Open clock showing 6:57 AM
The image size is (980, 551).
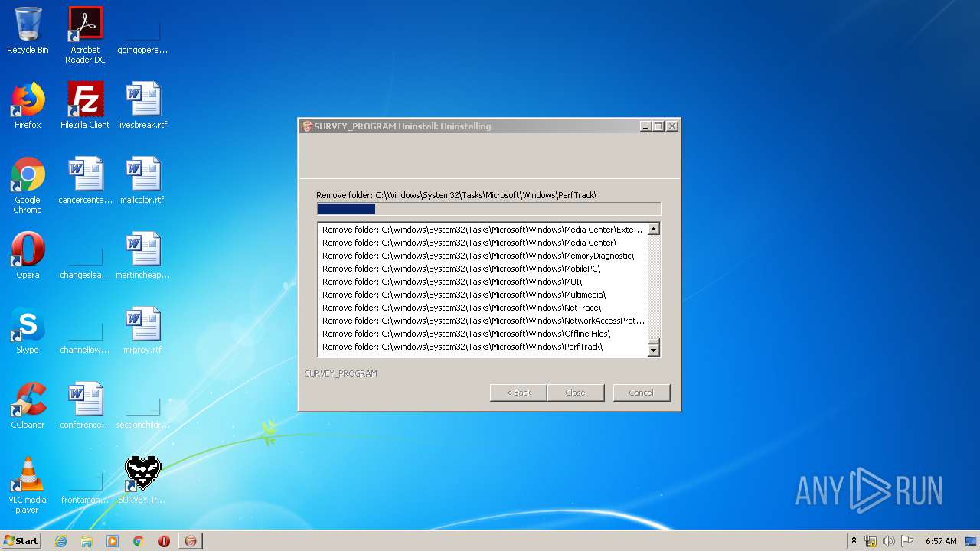click(941, 541)
